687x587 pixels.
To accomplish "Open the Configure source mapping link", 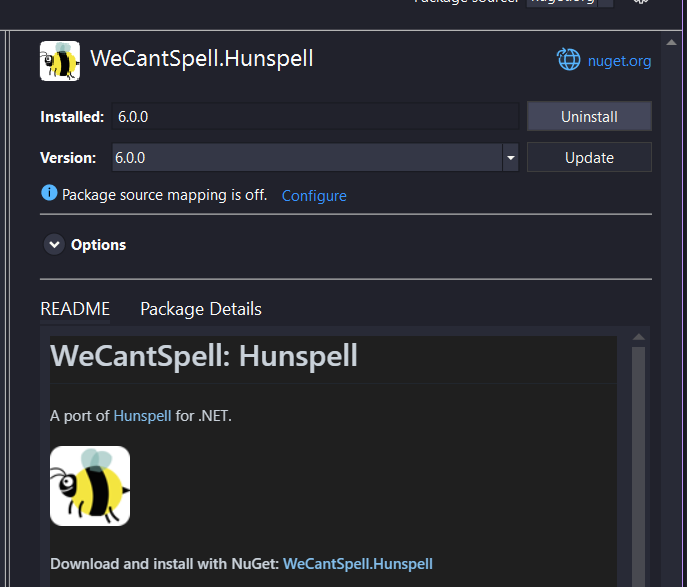I will click(314, 196).
